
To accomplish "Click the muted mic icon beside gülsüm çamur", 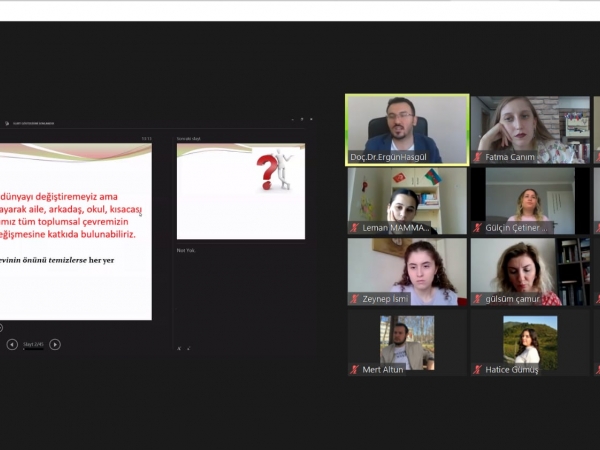I will 478,299.
